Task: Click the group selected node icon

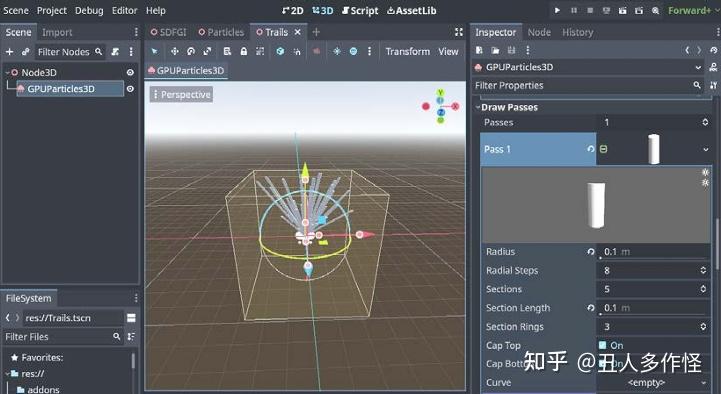Action: click(260, 51)
